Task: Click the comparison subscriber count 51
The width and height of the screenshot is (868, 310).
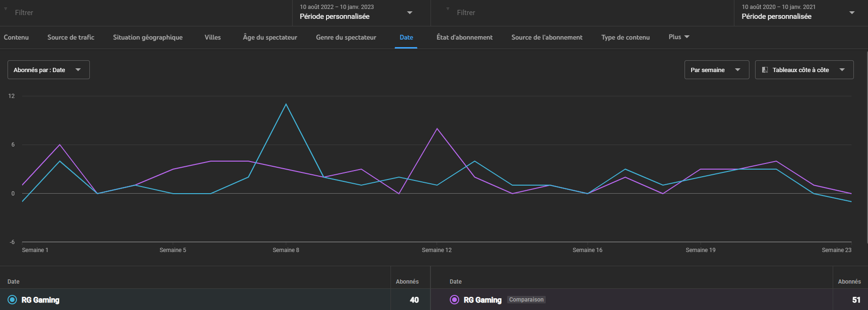Action: pyautogui.click(x=856, y=300)
